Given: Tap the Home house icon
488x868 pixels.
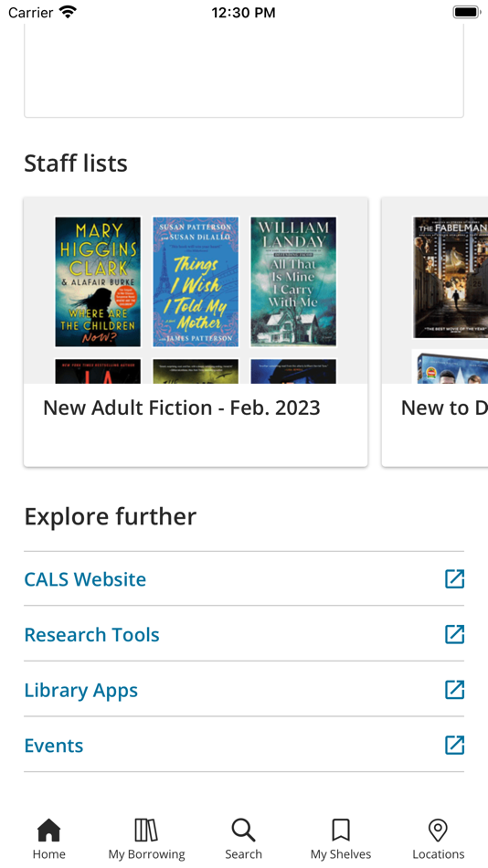Looking at the screenshot, I should click(x=48, y=830).
